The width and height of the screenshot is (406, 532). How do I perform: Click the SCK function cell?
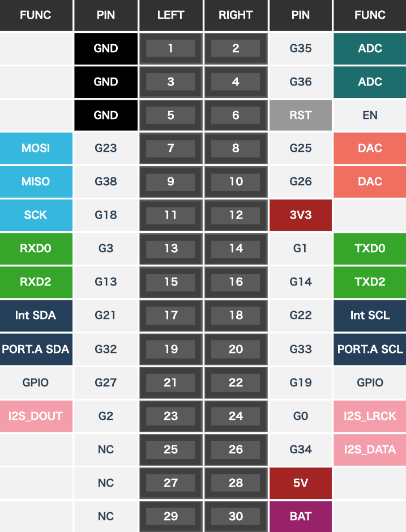pos(36,215)
